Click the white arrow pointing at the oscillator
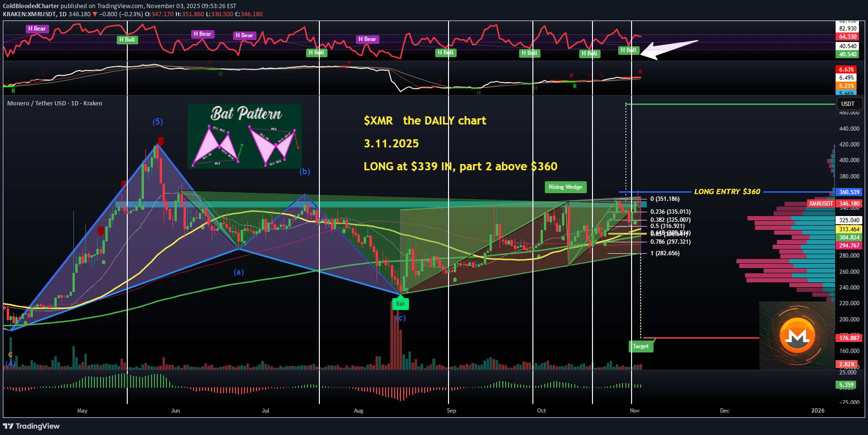 click(670, 48)
